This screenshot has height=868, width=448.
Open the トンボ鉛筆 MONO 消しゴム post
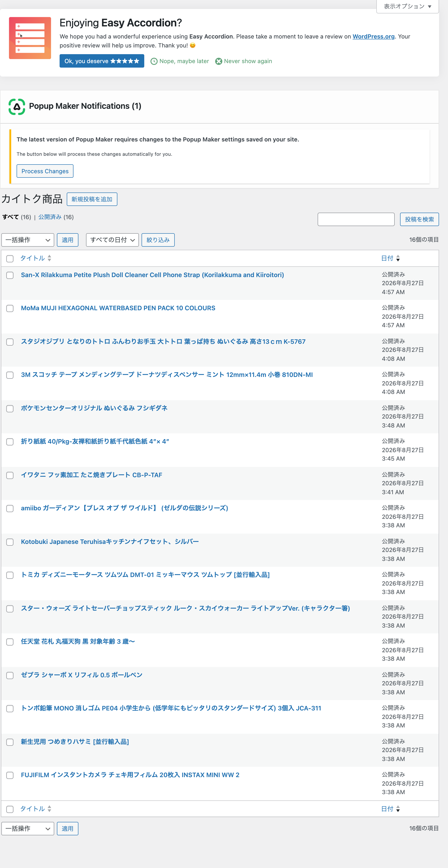[x=171, y=708]
